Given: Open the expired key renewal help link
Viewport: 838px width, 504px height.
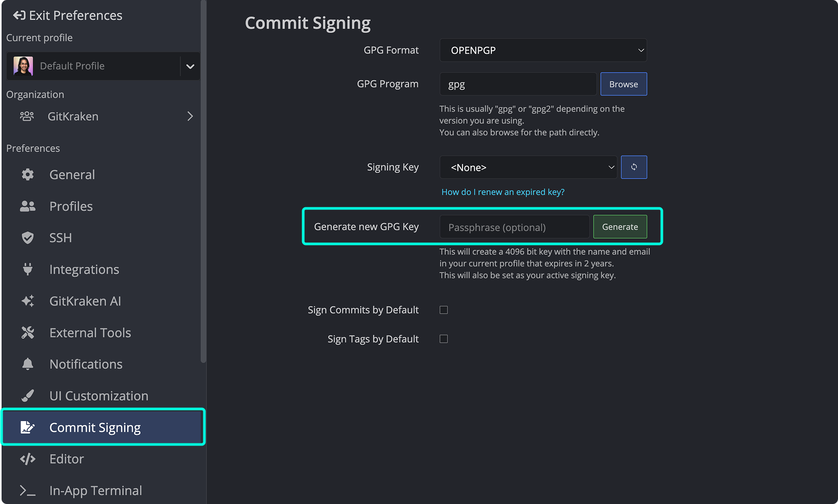Looking at the screenshot, I should (502, 192).
